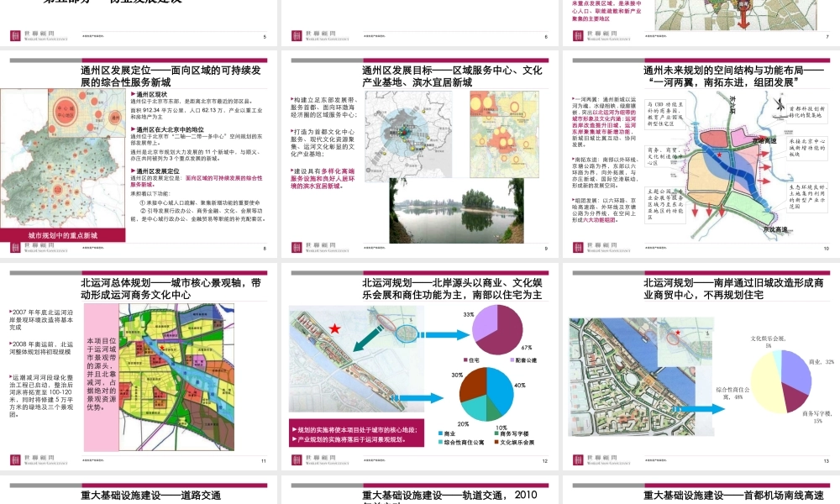Click the 京哈高速 label on the spatial map

tap(764, 140)
